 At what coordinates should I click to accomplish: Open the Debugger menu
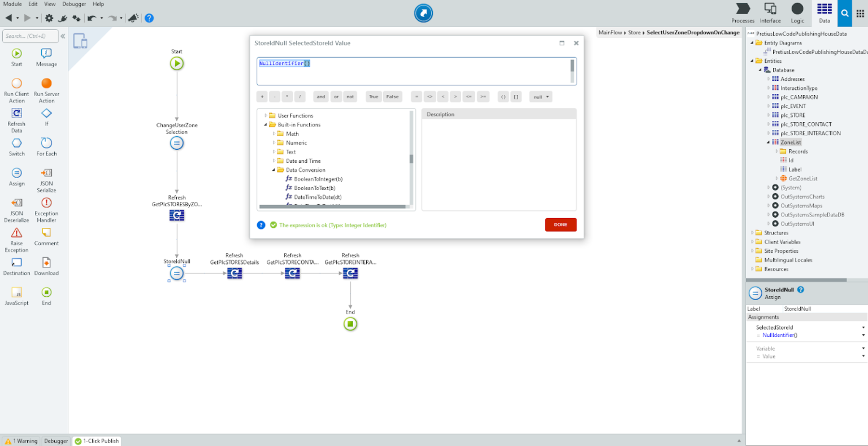pyautogui.click(x=73, y=4)
